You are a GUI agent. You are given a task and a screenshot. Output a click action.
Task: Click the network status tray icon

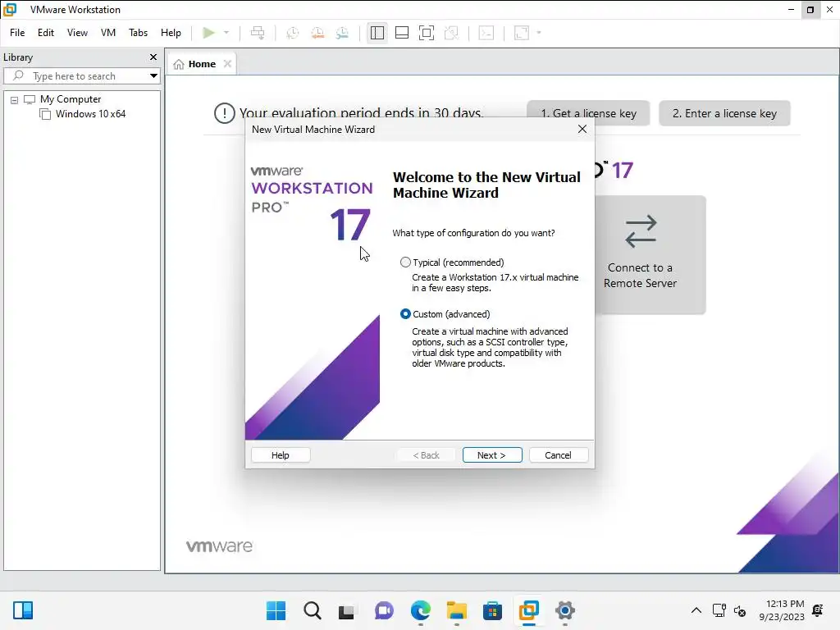719,610
